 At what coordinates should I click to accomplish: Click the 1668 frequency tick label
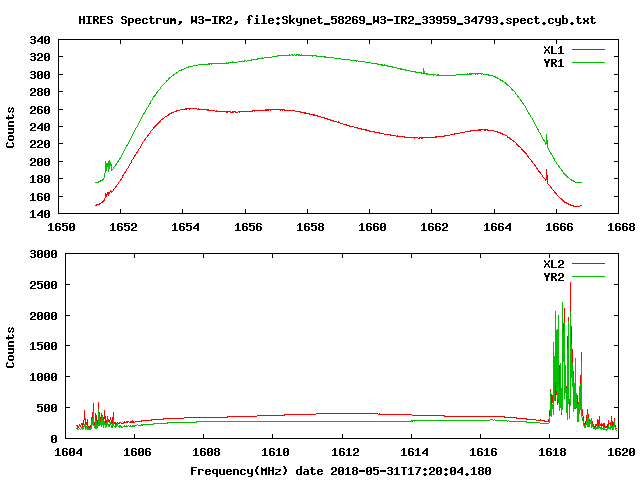pyautogui.click(x=621, y=227)
